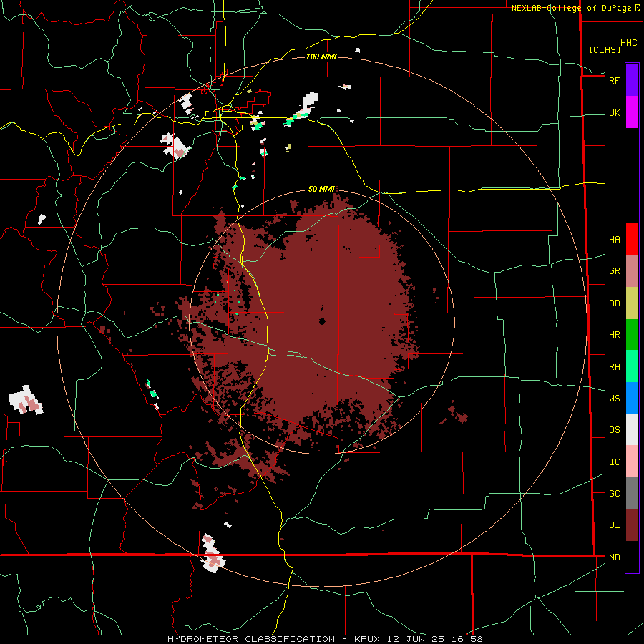Choose the white DS legend swatch
Image resolution: width=644 pixels, height=644 pixels.
coord(632,429)
